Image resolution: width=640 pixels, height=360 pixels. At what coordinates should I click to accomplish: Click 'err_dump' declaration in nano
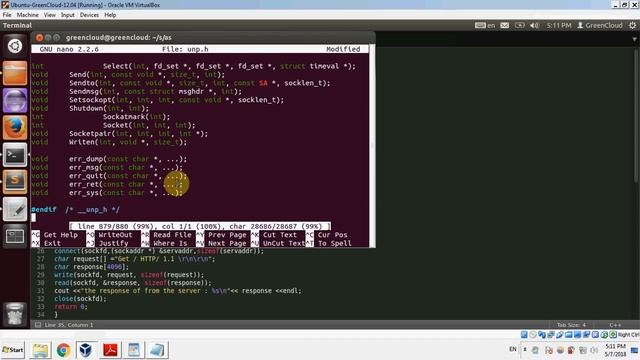click(128, 159)
